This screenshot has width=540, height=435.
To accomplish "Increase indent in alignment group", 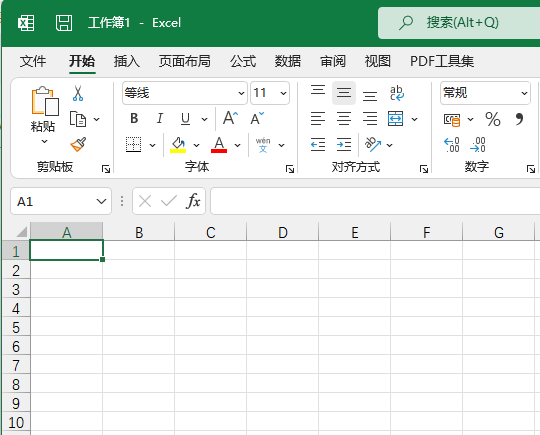I will click(344, 144).
